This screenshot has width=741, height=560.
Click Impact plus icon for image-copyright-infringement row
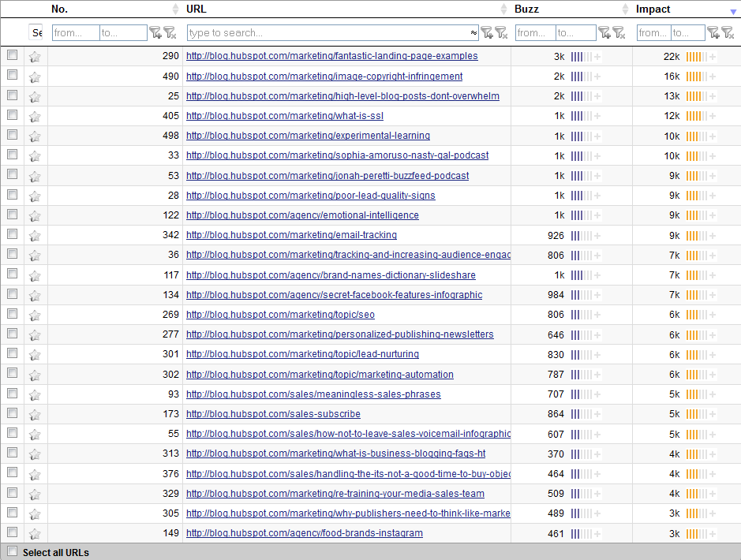pyautogui.click(x=712, y=77)
